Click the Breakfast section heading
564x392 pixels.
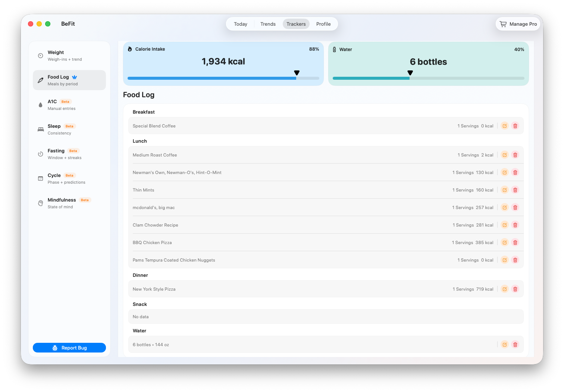[x=144, y=112]
